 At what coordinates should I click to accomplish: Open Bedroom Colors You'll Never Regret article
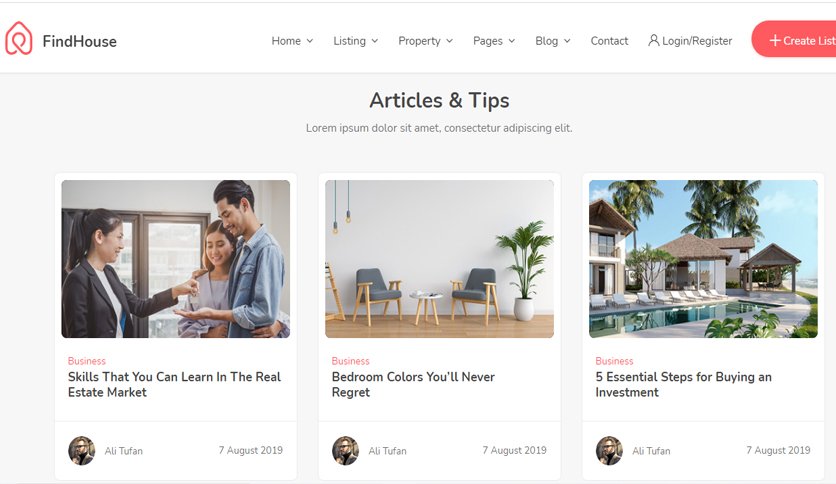tap(413, 384)
